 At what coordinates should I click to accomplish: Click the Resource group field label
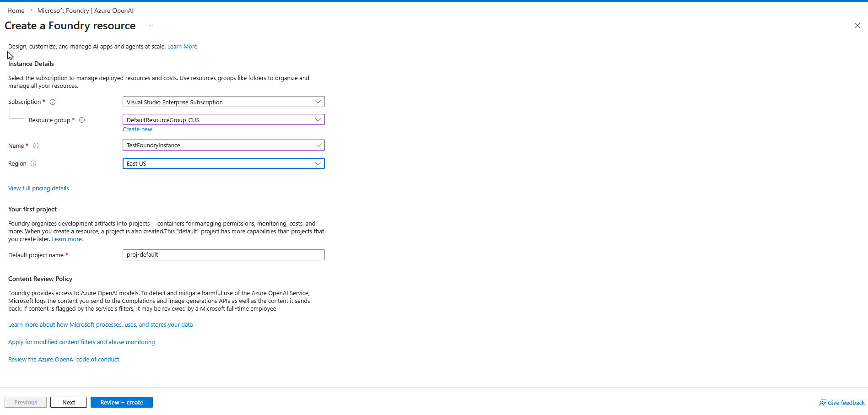[x=49, y=120]
